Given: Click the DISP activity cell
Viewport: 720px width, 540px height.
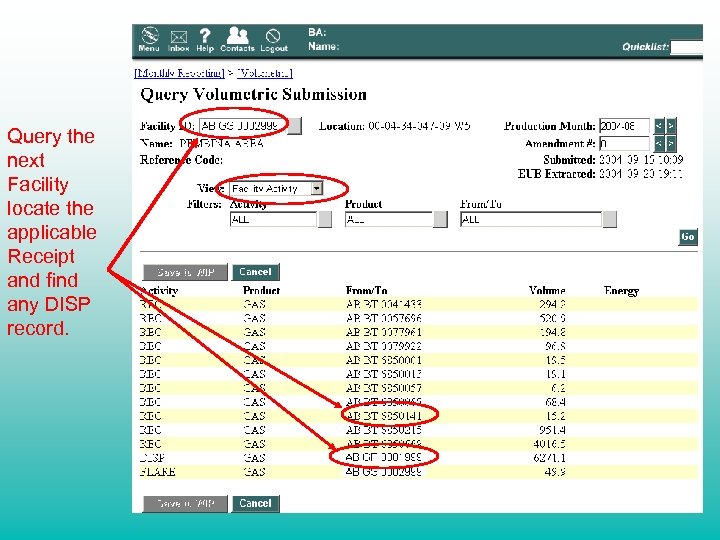Looking at the screenshot, I should click(x=152, y=458).
